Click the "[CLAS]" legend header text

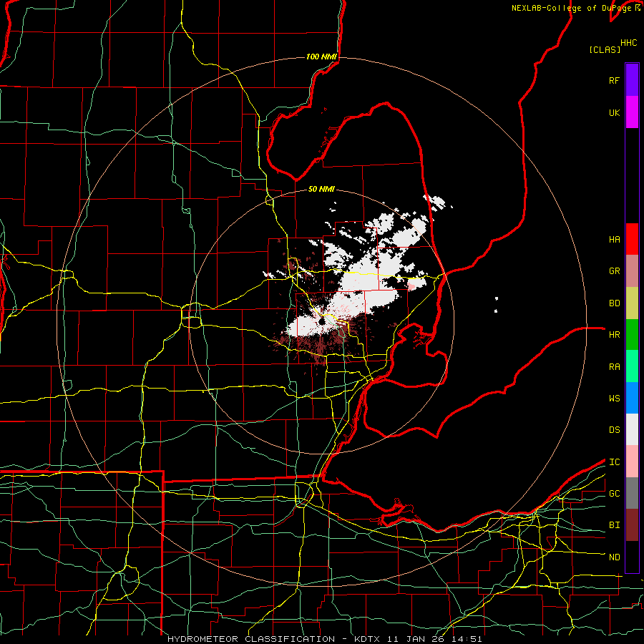tap(605, 49)
